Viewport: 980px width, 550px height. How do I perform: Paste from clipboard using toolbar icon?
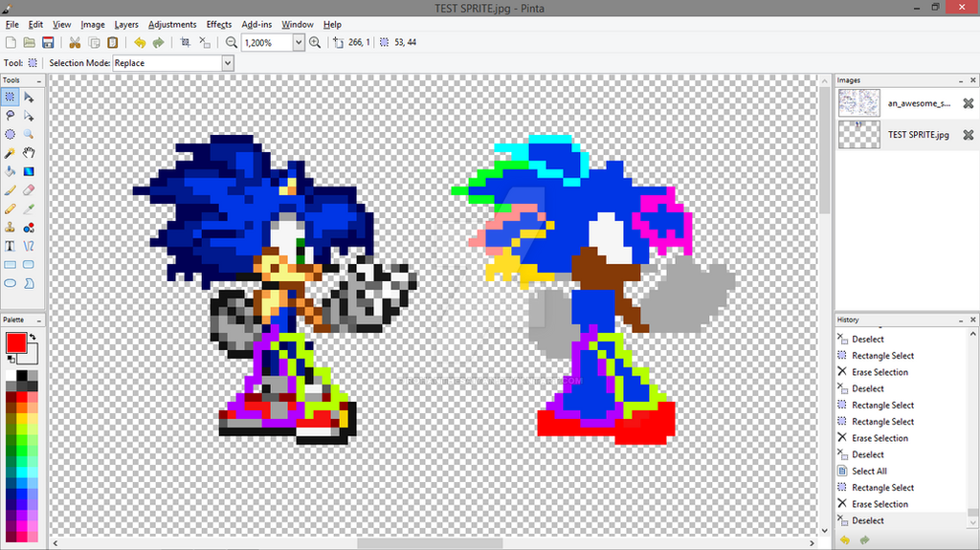pos(113,42)
